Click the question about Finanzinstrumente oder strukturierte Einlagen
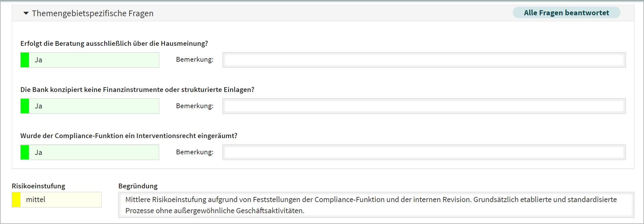644x224 pixels. (137, 90)
